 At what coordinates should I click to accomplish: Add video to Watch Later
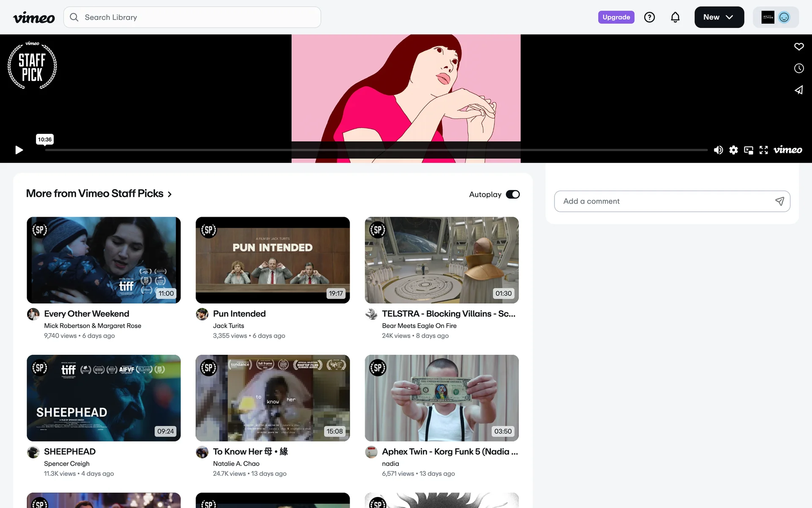coord(798,68)
